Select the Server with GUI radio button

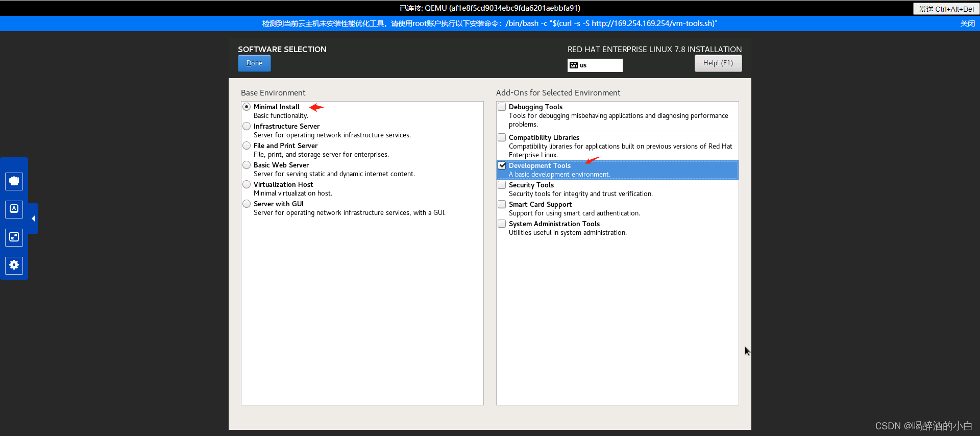click(x=247, y=204)
